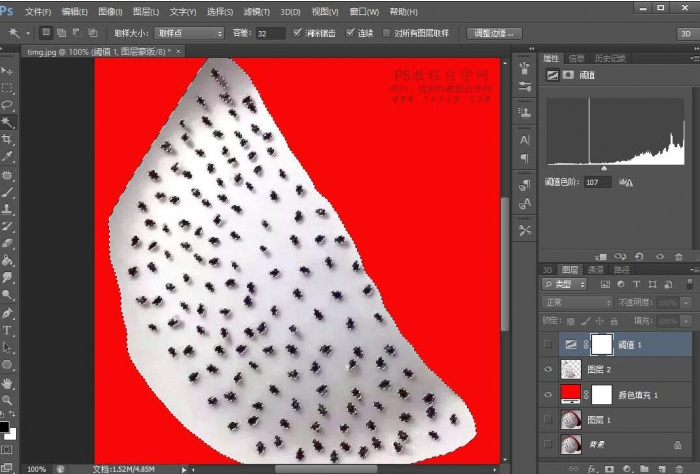Select the Rectangular Marquee tool
The height and width of the screenshot is (474, 700).
(7, 88)
